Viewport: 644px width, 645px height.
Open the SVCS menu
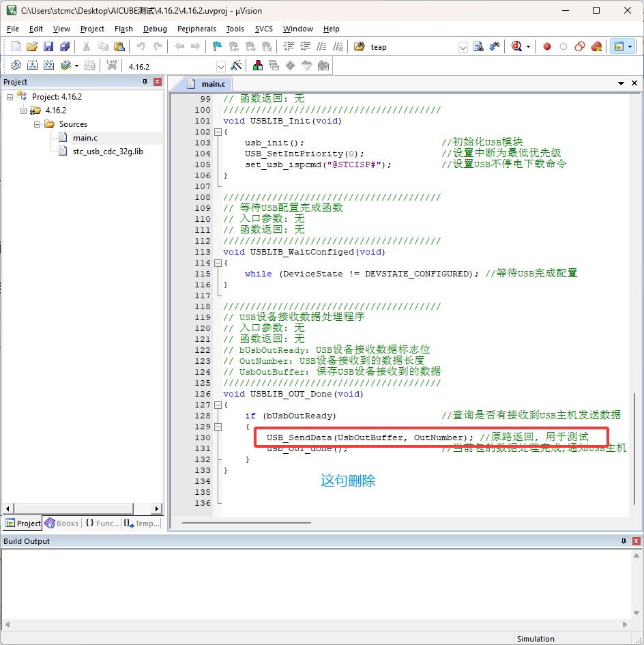pos(263,29)
